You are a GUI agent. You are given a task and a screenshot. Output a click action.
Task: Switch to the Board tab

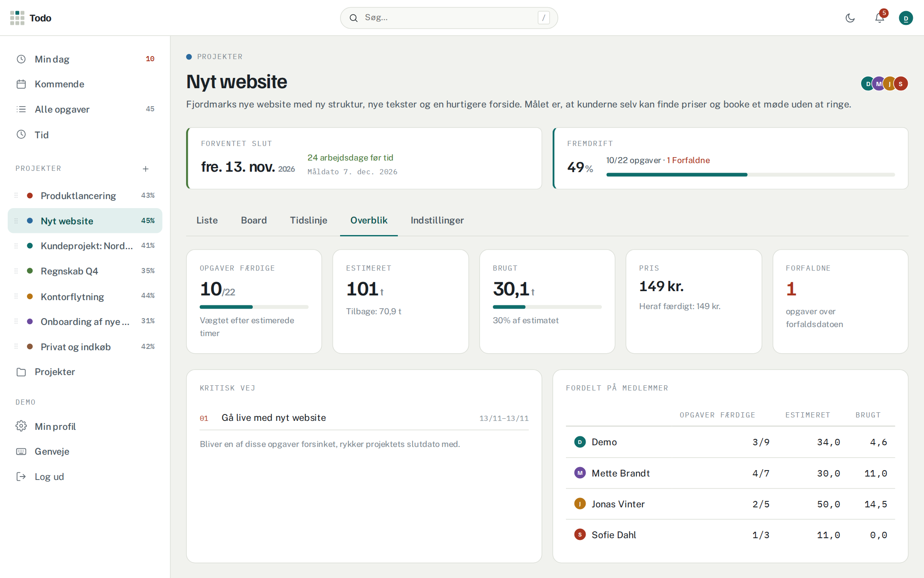(x=254, y=220)
